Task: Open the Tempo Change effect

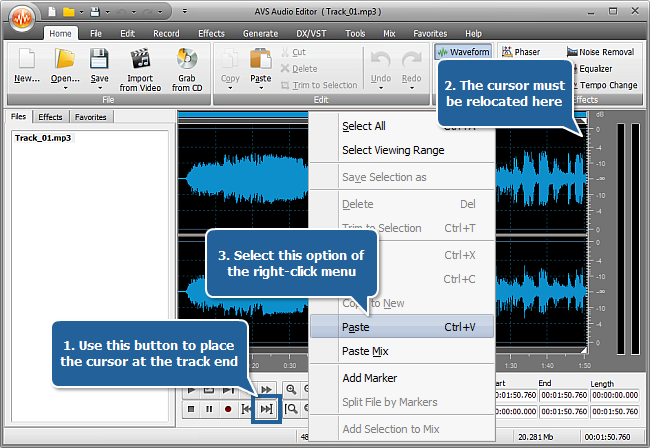Action: click(x=606, y=85)
